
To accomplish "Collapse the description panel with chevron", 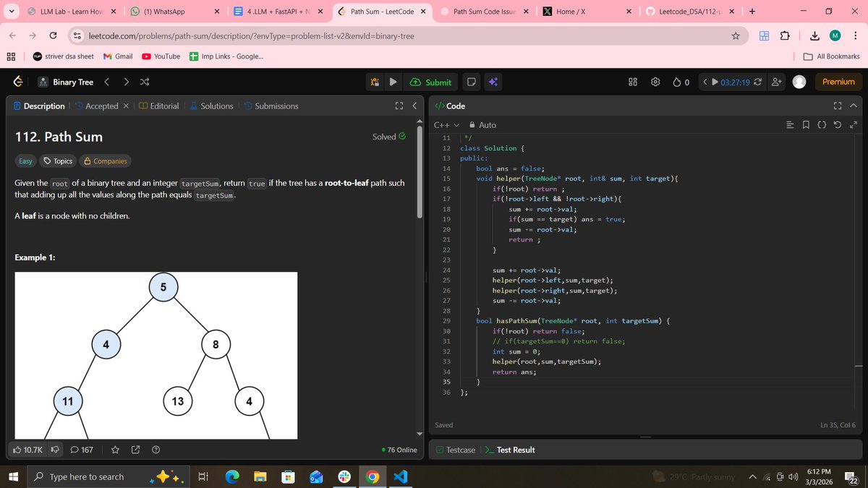I will 414,106.
